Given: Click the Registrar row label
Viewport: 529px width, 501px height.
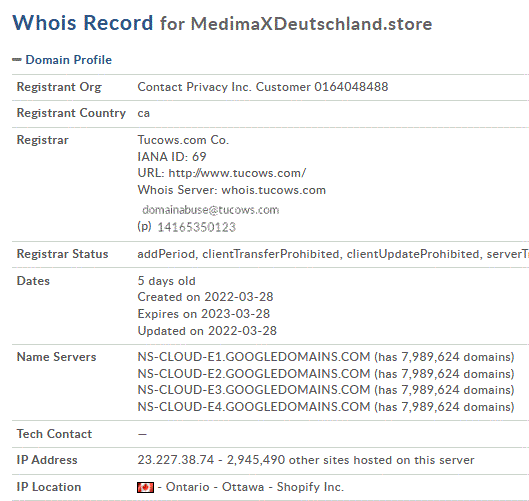Looking at the screenshot, I should tap(43, 140).
